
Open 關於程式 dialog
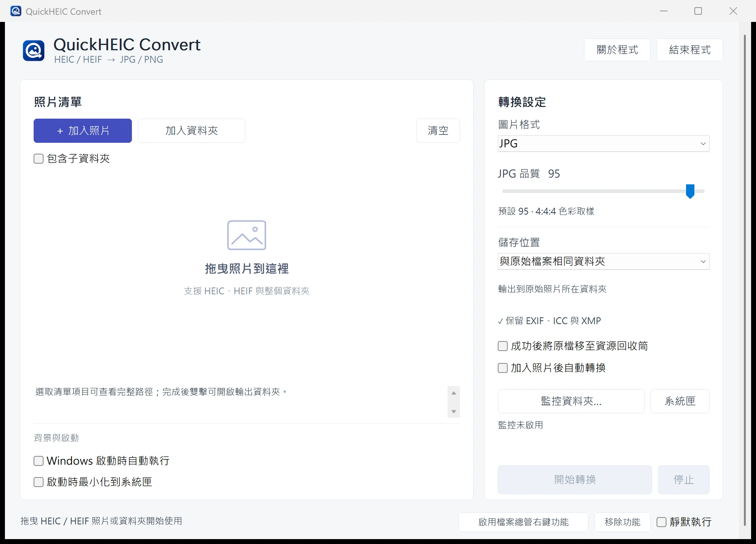coord(617,50)
